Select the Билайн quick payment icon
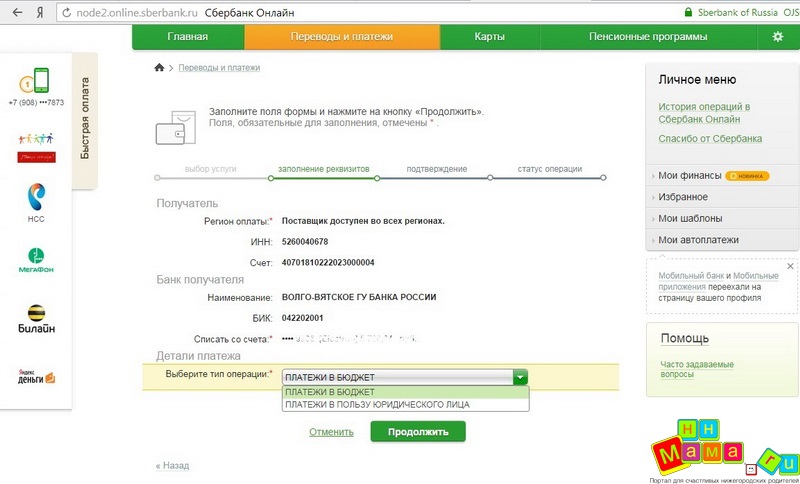This screenshot has width=800, height=484. pyautogui.click(x=36, y=319)
